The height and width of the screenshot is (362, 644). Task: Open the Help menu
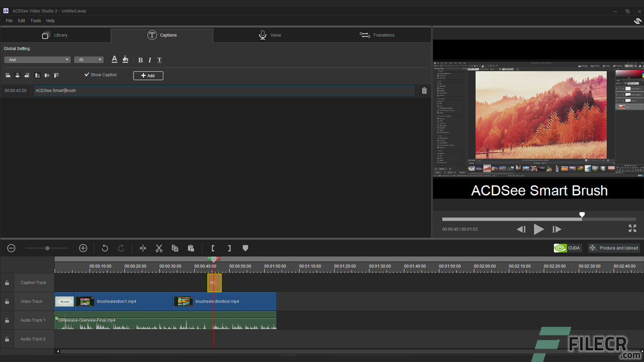click(50, 21)
